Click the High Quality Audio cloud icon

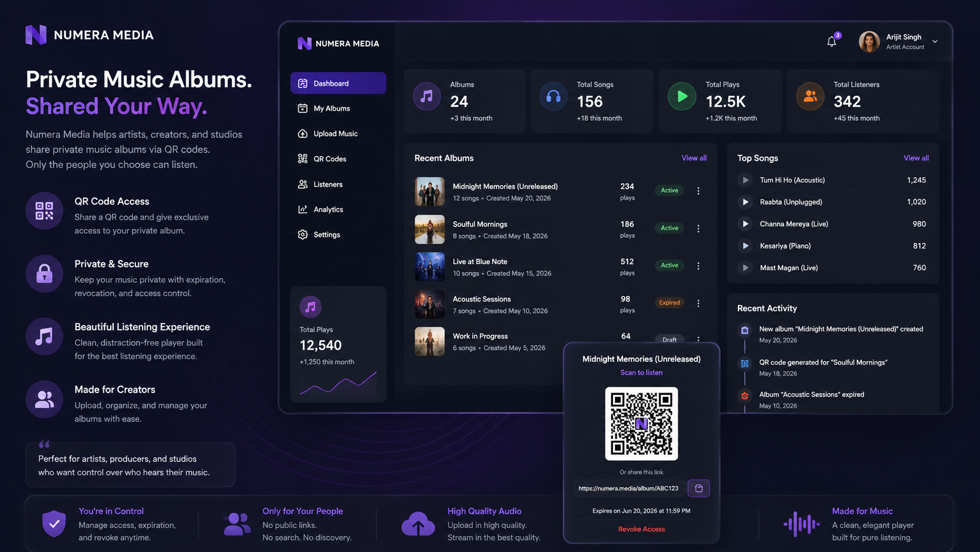click(418, 524)
